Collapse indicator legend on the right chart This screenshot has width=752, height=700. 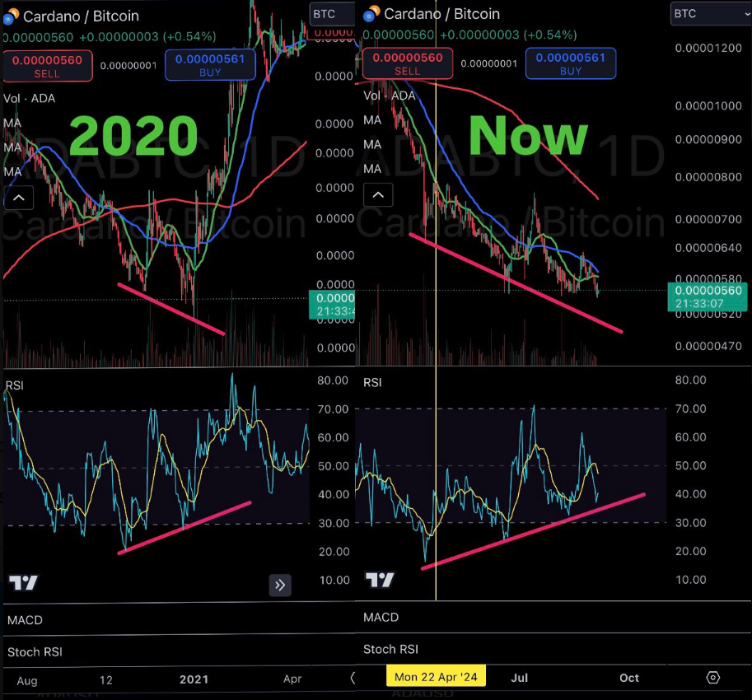pyautogui.click(x=378, y=194)
